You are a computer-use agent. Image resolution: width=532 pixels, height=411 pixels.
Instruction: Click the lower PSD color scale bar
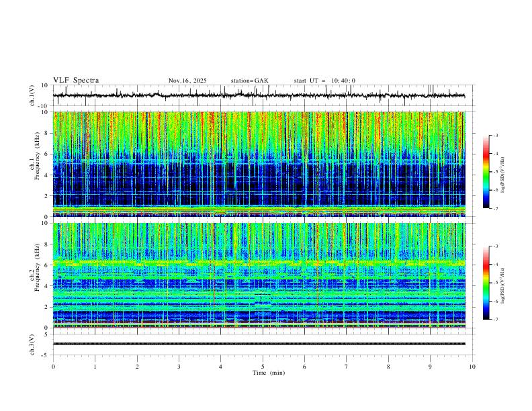tap(486, 283)
